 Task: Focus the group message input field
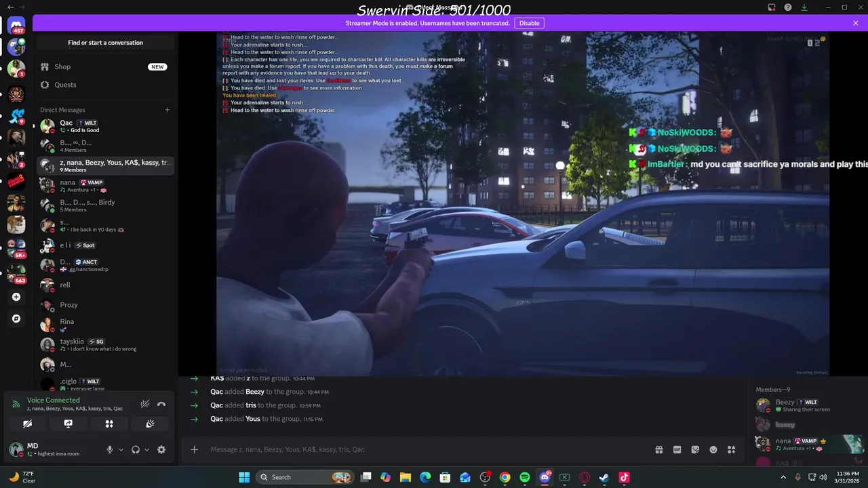(x=427, y=449)
